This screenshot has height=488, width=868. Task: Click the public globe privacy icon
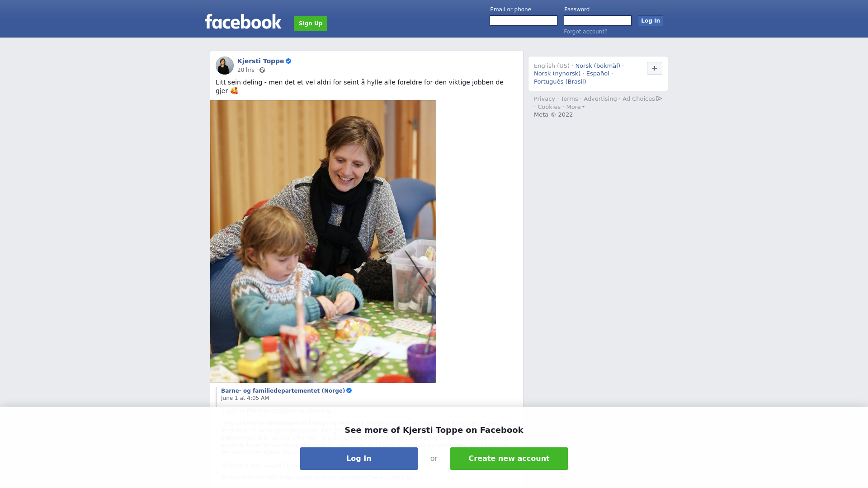pos(262,70)
